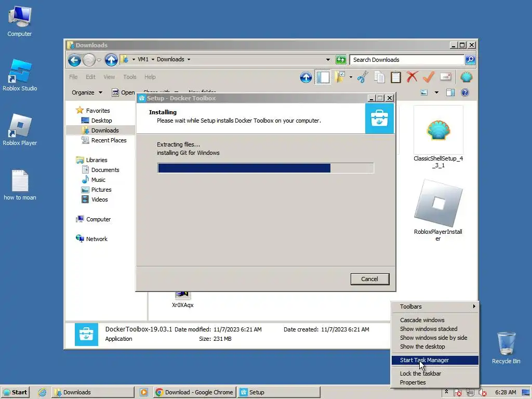532x399 pixels.
Task: Click the Start button
Action: [15, 392]
